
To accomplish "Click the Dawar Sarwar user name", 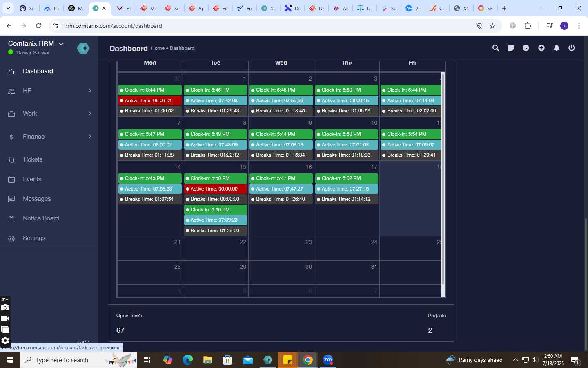I will pos(33,53).
